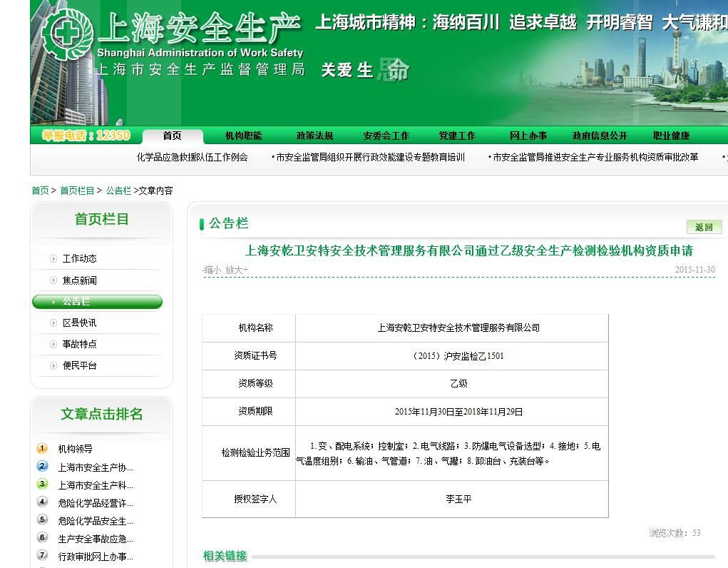Enlarge article text with 放大+
The image size is (728, 568).
(237, 270)
